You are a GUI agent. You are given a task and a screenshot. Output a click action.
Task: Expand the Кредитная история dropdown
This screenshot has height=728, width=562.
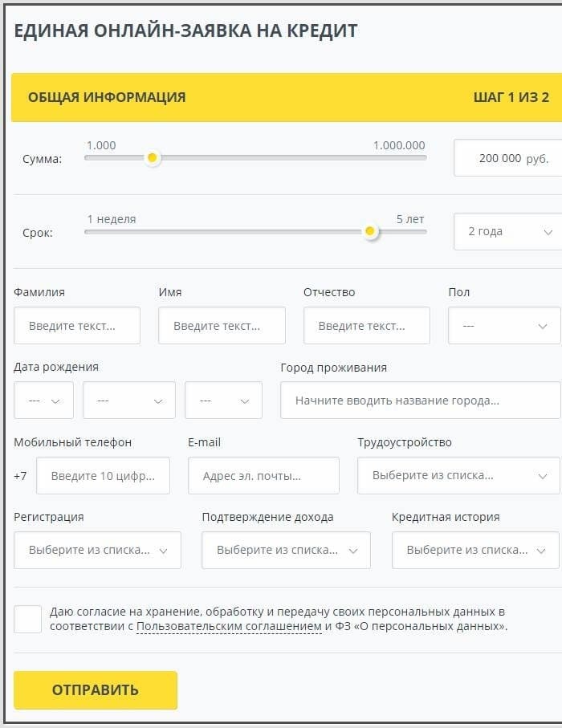474,551
